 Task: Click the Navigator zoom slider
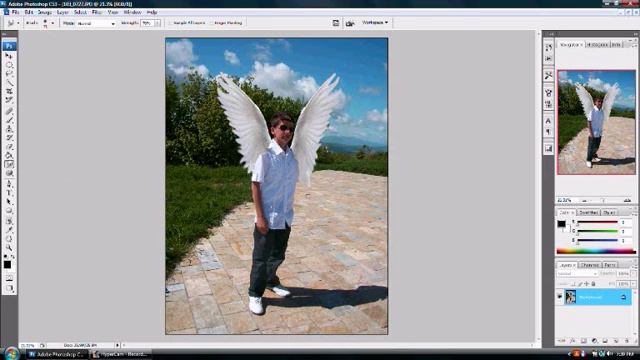[x=603, y=200]
